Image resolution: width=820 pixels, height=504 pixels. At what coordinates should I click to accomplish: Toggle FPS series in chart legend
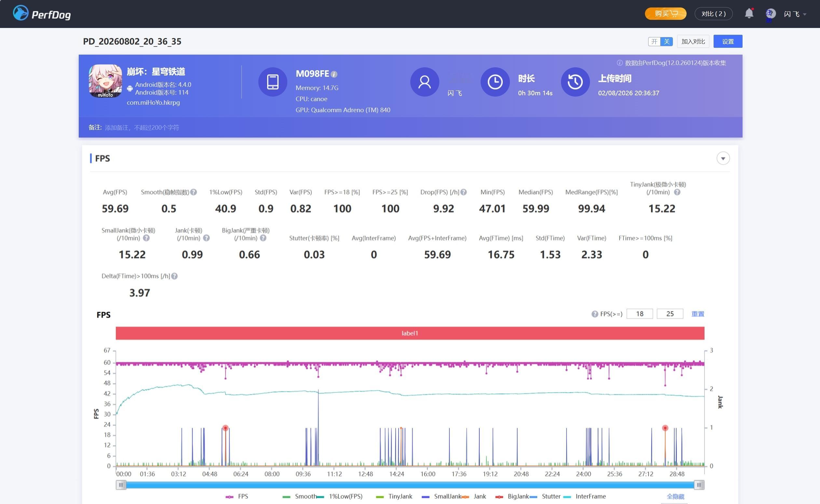click(237, 496)
